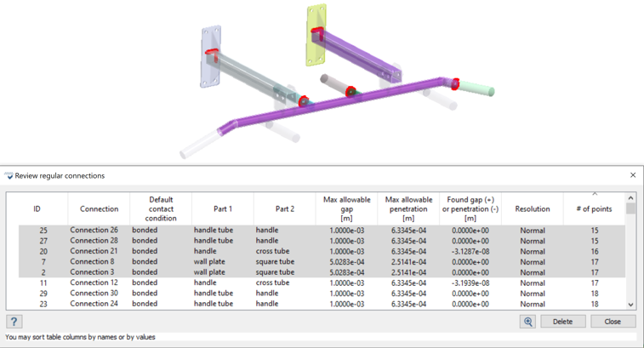
Task: Click the Close button
Action: [613, 322]
